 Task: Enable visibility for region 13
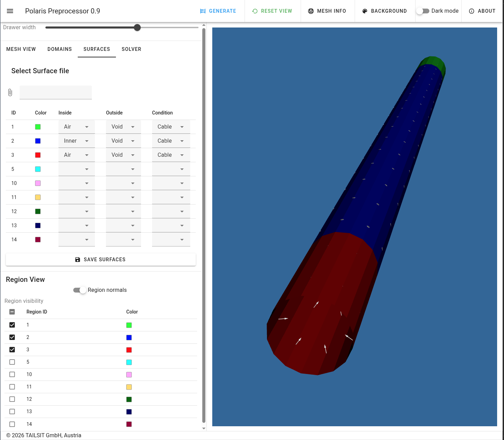12,411
